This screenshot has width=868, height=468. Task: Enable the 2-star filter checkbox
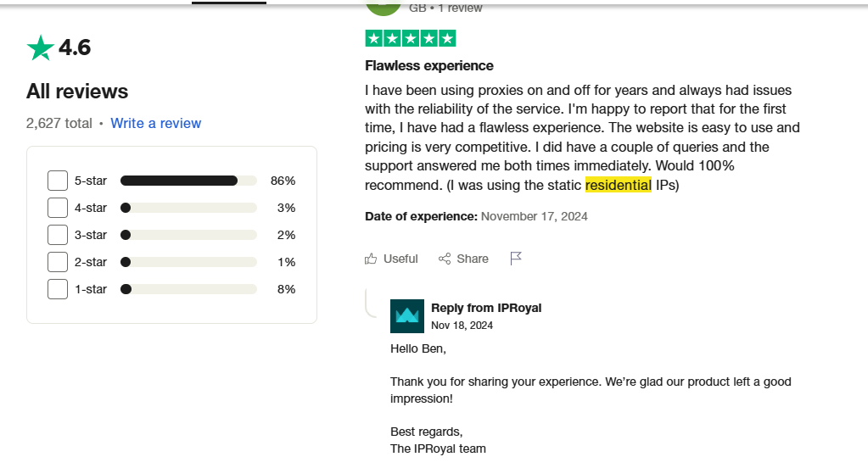coord(58,262)
